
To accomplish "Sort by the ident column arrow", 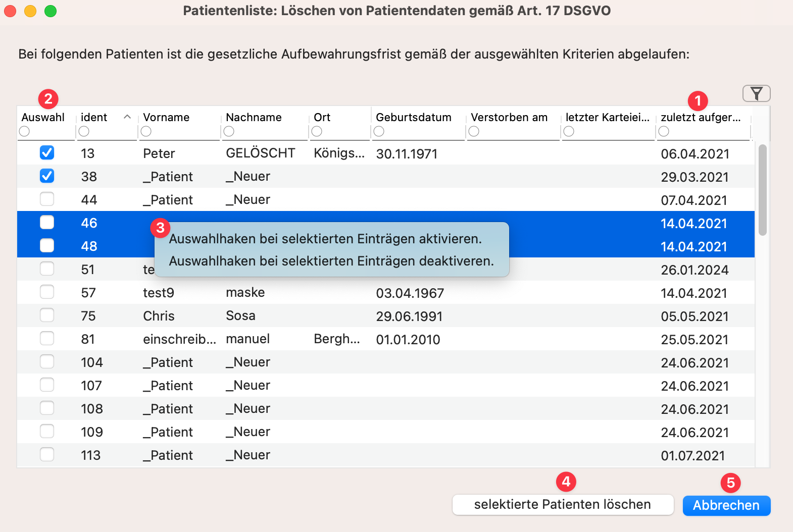I will pyautogui.click(x=127, y=117).
